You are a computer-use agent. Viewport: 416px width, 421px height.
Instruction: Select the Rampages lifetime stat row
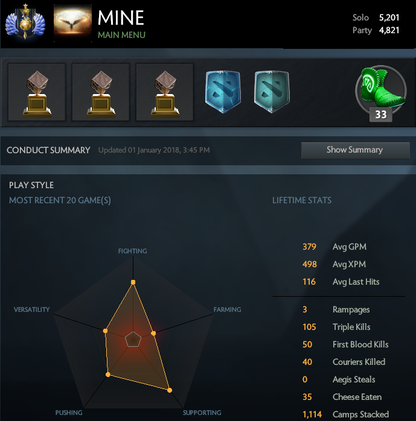coord(336,310)
